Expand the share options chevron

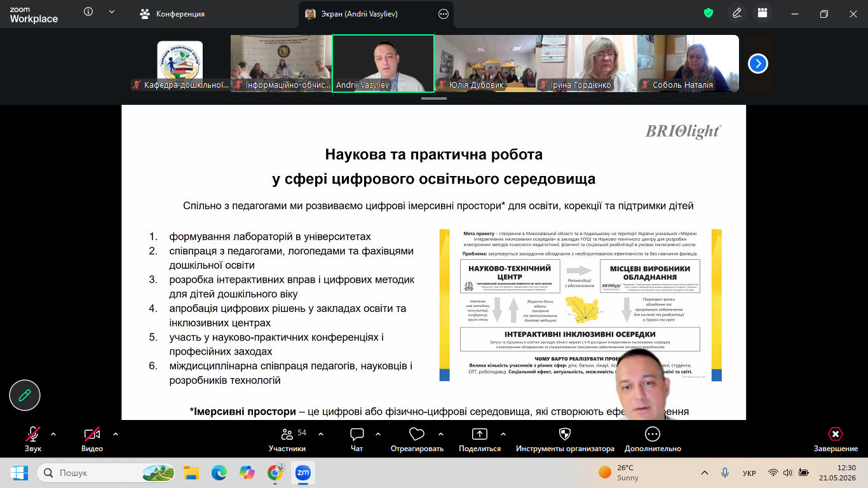tap(503, 435)
